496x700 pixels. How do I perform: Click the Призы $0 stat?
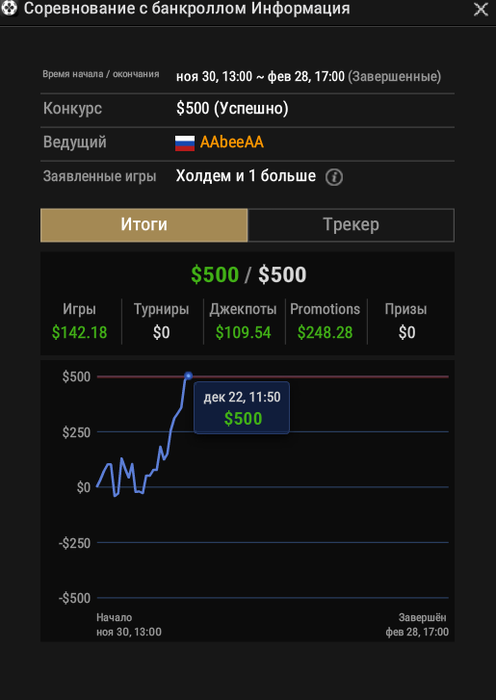[x=406, y=321]
